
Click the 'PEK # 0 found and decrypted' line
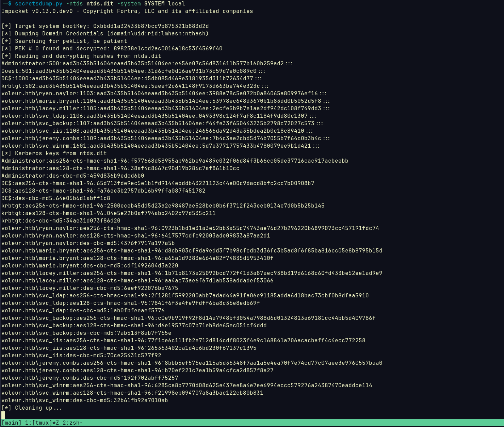click(112, 49)
